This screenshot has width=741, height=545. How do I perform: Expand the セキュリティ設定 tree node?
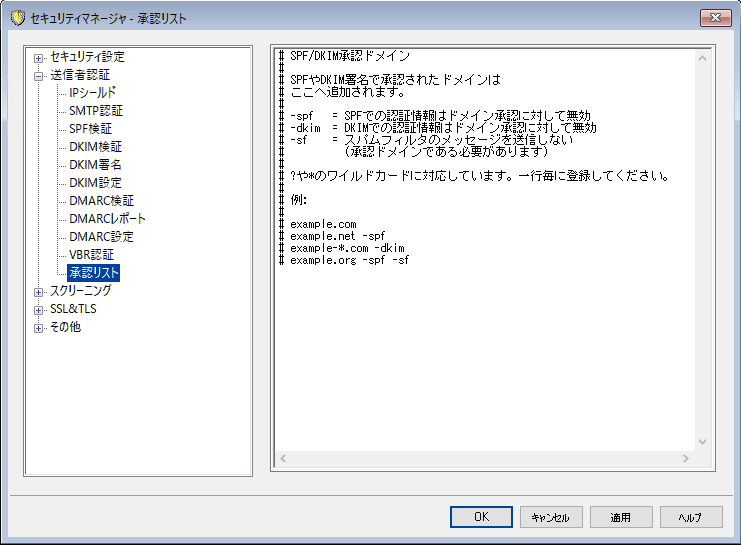(x=39, y=57)
